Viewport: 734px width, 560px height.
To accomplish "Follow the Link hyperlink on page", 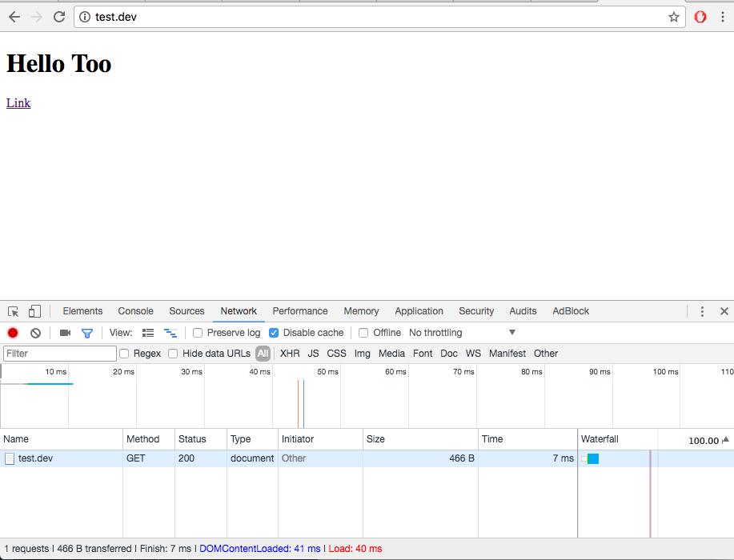I will [18, 103].
